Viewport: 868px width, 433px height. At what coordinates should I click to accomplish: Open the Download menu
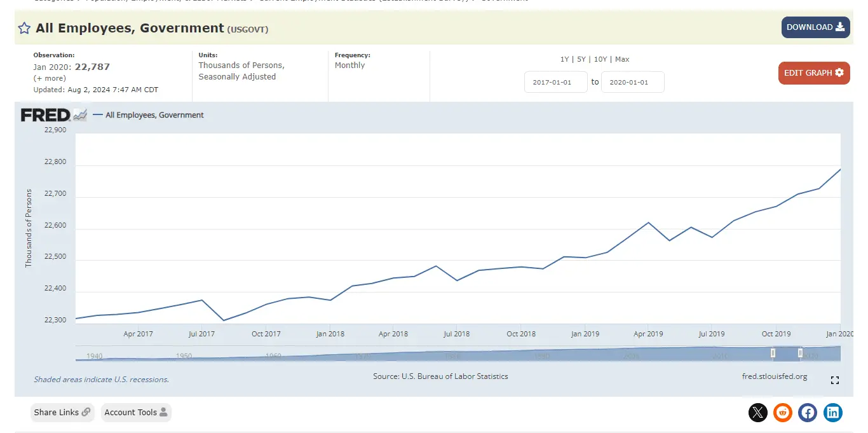tap(815, 27)
